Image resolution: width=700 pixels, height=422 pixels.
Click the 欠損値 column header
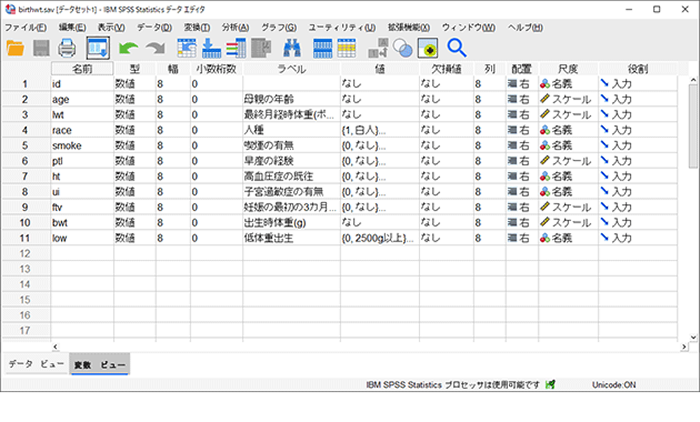pos(446,69)
